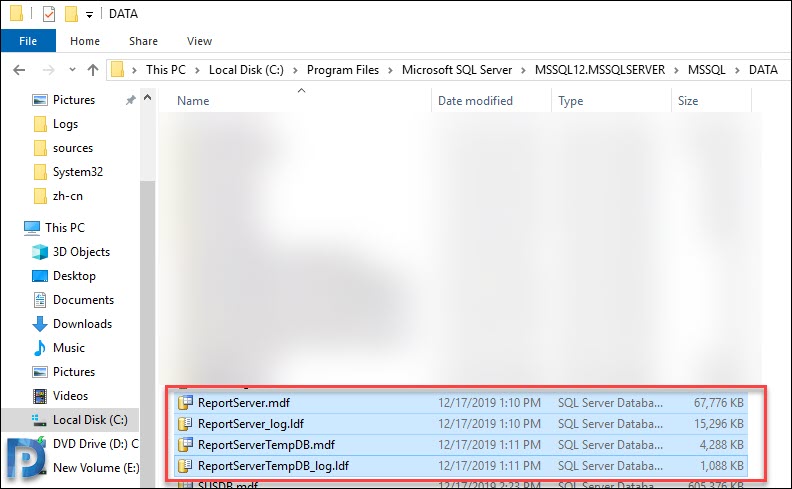Click Local Disk (C:) breadcrumb

[x=246, y=70]
